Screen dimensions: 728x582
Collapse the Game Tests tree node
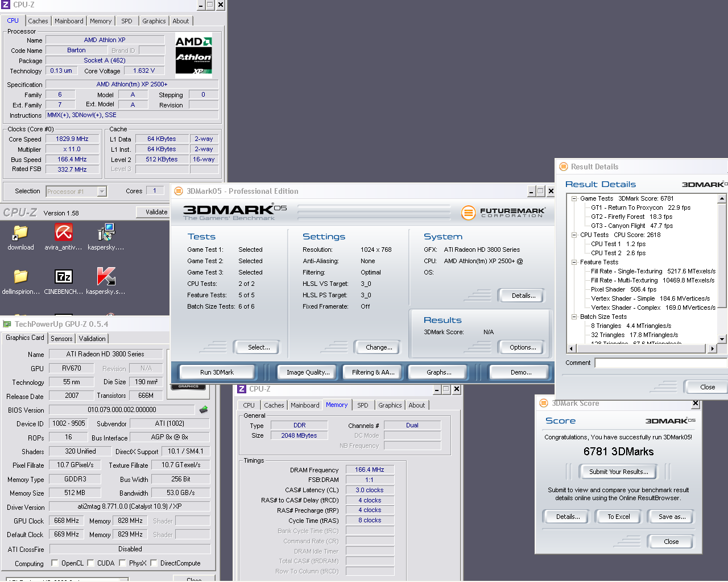[574, 198]
